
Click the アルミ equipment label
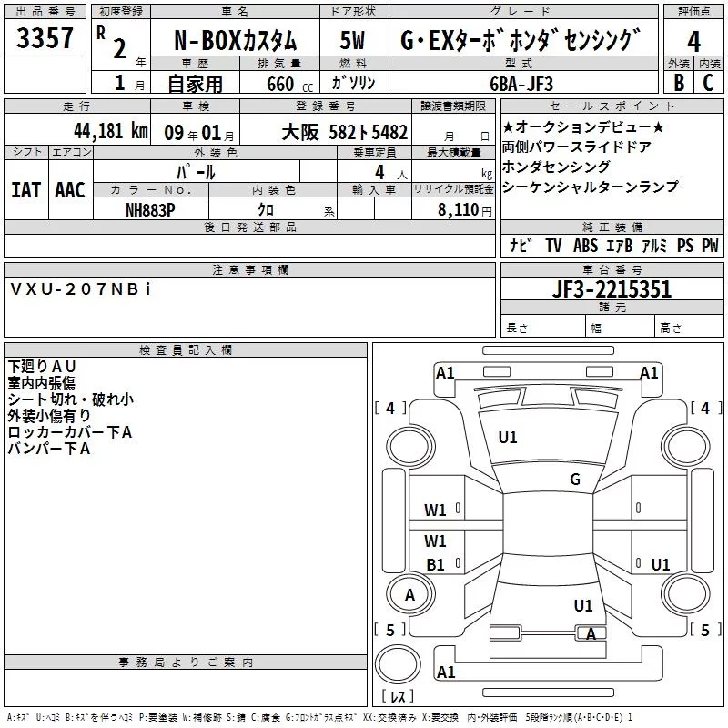pyautogui.click(x=654, y=245)
